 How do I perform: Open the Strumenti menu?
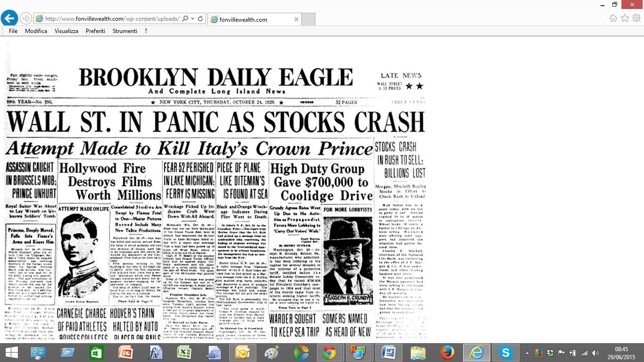[x=125, y=31]
